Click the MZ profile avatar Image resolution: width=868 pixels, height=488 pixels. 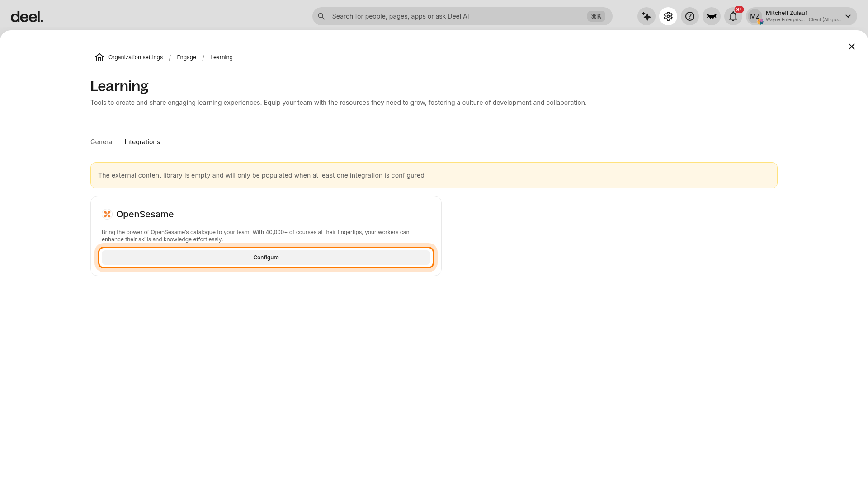(x=755, y=16)
